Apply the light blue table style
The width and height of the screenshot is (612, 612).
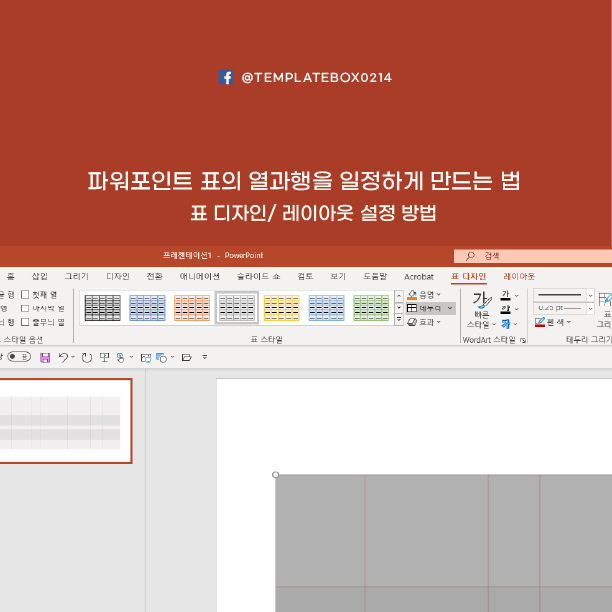click(326, 308)
